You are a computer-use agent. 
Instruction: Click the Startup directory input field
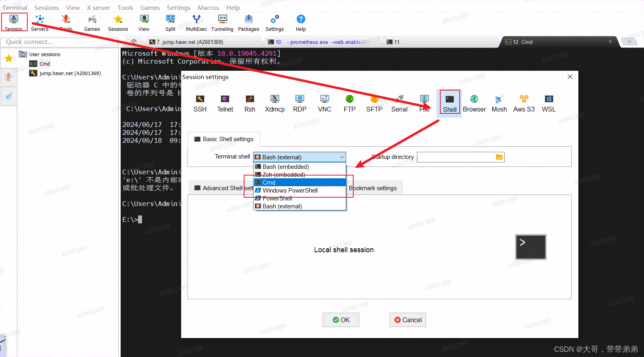[456, 157]
